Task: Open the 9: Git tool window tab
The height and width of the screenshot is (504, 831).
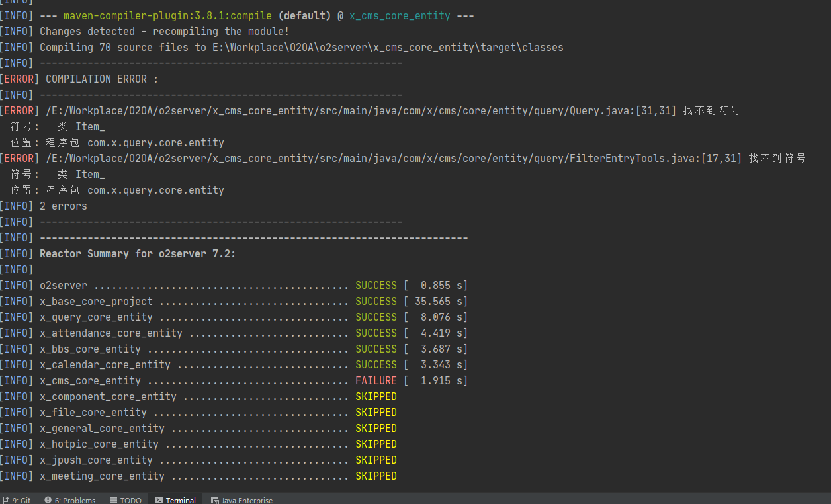Action: point(21,501)
